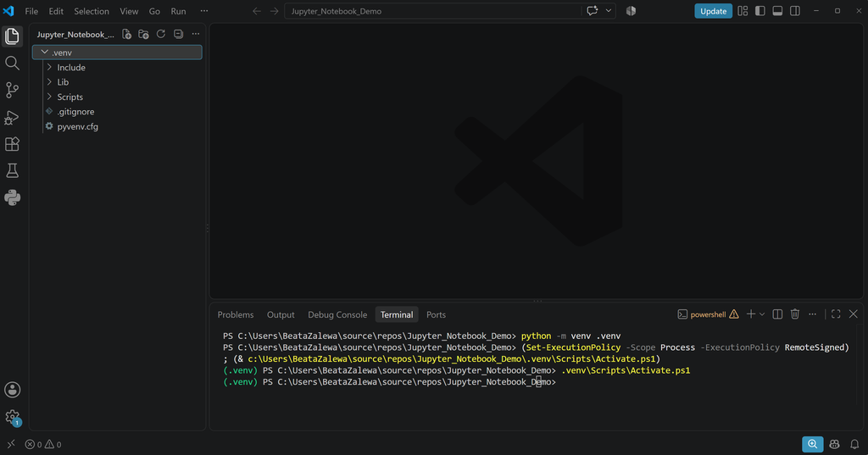The image size is (868, 455).
Task: Open Manage settings gear icon
Action: point(12,417)
